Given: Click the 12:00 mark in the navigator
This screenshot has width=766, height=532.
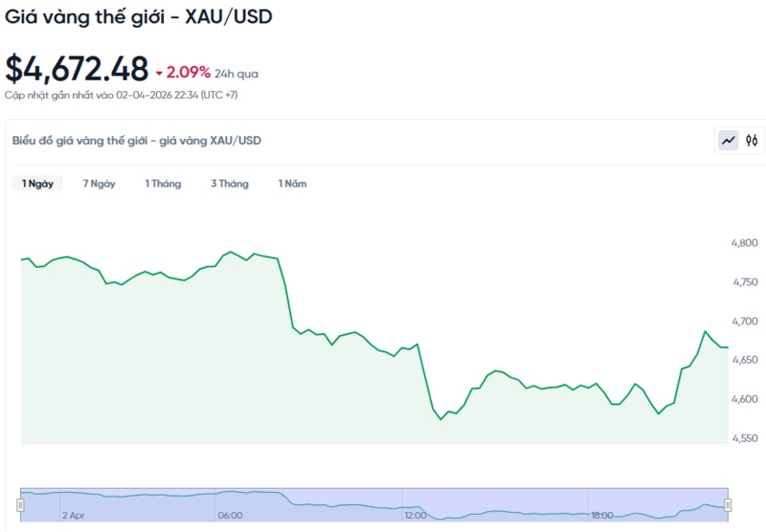Looking at the screenshot, I should [416, 515].
